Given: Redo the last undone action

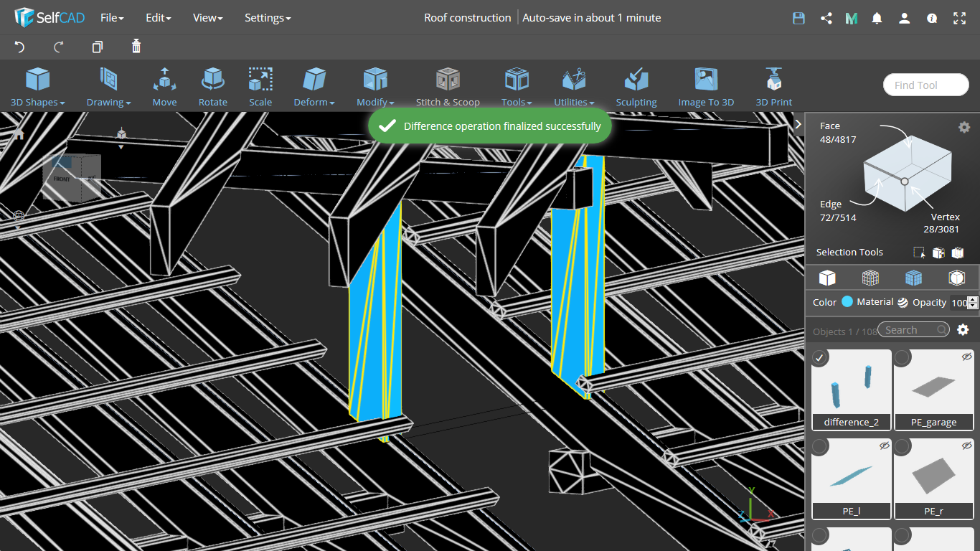Looking at the screenshot, I should click(59, 47).
